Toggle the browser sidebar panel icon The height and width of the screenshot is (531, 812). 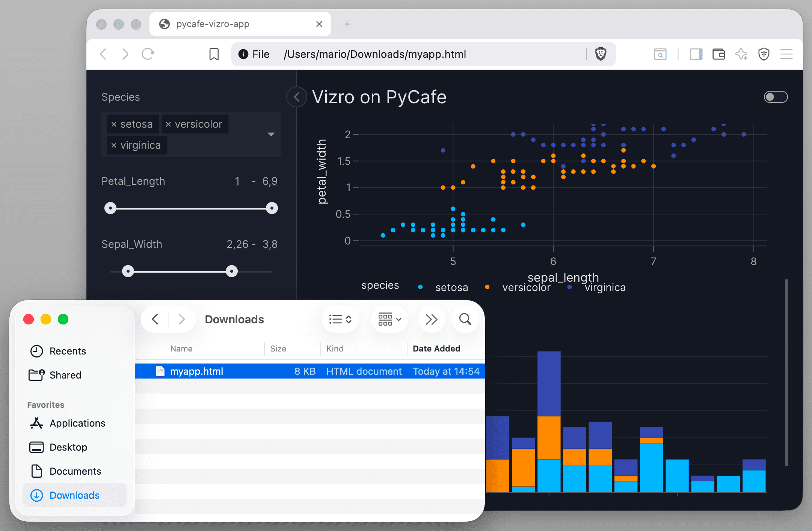click(x=696, y=54)
